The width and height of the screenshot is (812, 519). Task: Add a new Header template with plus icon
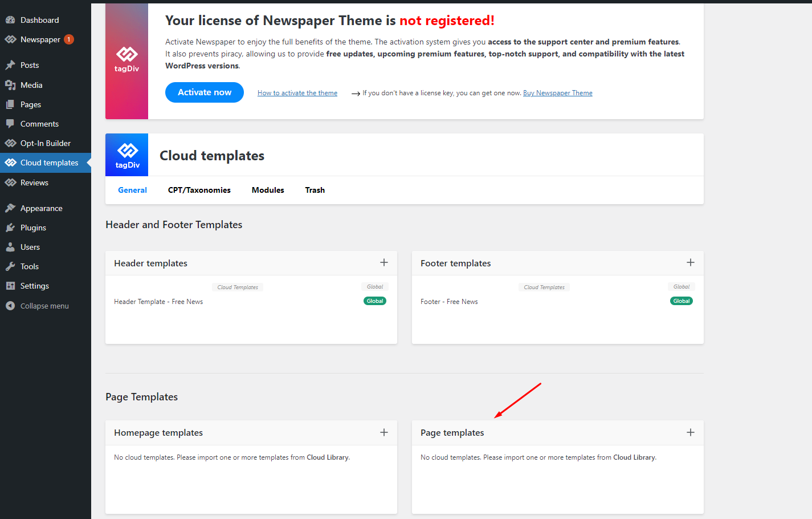click(384, 262)
